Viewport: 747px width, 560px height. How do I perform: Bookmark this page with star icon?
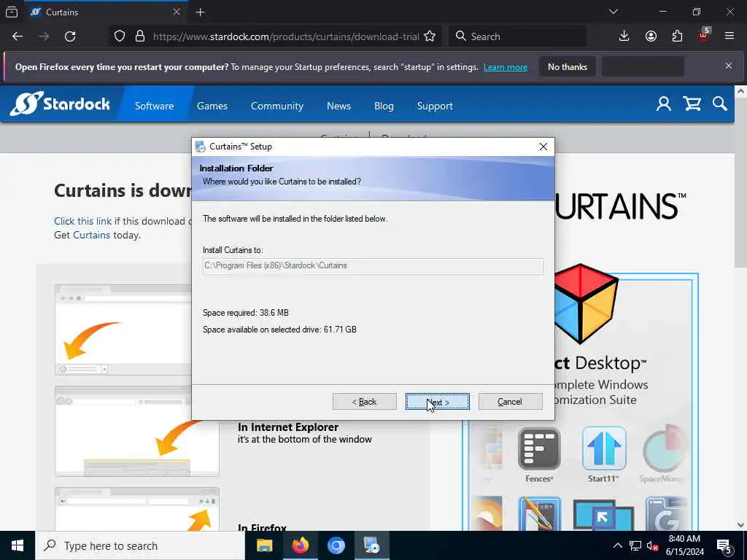pyautogui.click(x=430, y=36)
